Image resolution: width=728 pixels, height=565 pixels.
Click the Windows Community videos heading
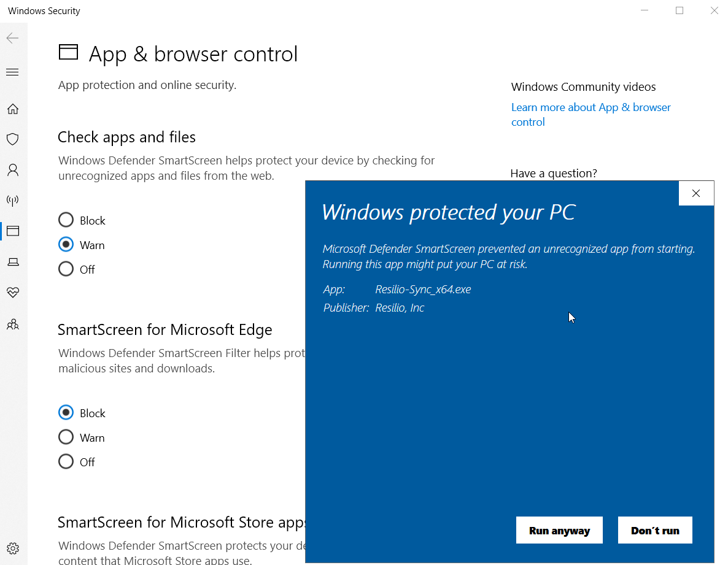click(x=583, y=86)
